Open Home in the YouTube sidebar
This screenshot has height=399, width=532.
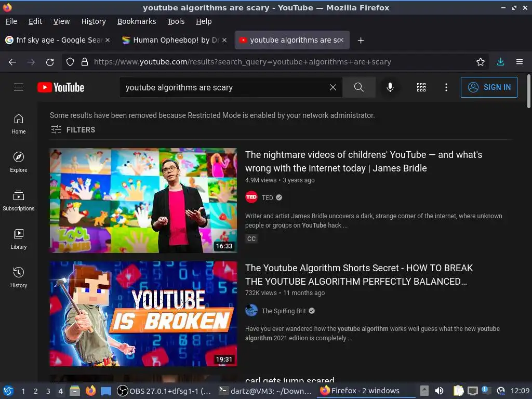click(x=19, y=124)
